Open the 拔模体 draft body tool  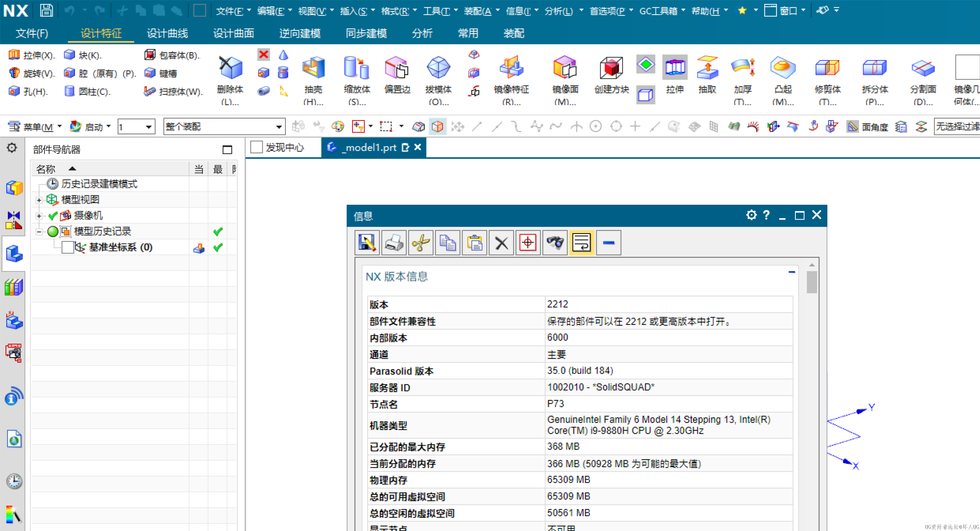439,80
